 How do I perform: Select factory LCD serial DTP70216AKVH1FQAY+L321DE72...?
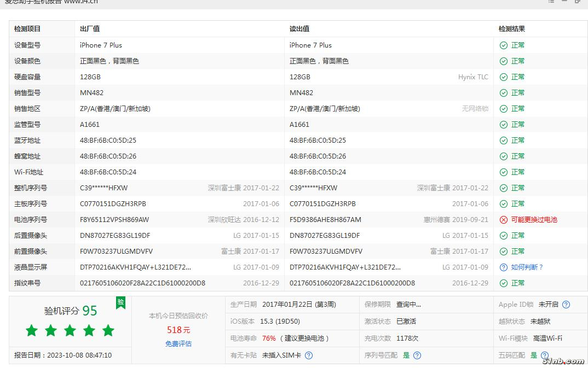[x=135, y=267]
